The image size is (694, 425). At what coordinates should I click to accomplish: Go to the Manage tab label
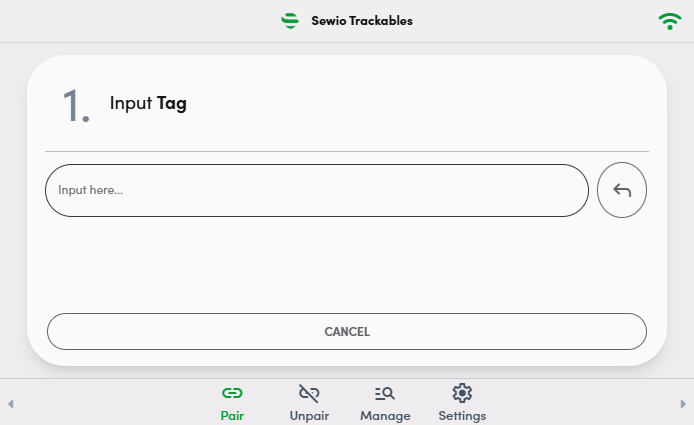(385, 416)
